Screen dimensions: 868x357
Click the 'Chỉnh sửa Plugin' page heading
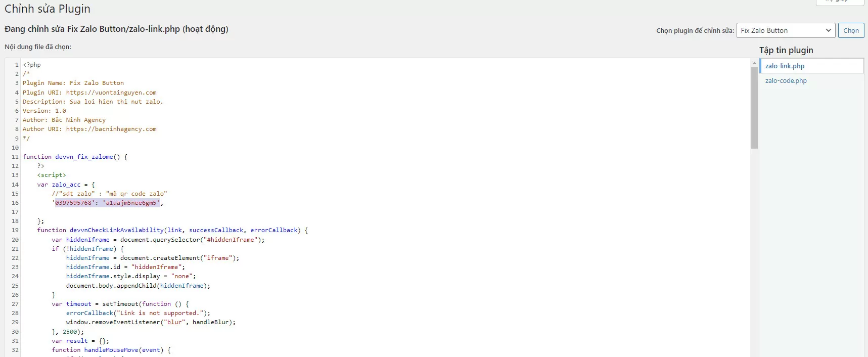pos(48,9)
